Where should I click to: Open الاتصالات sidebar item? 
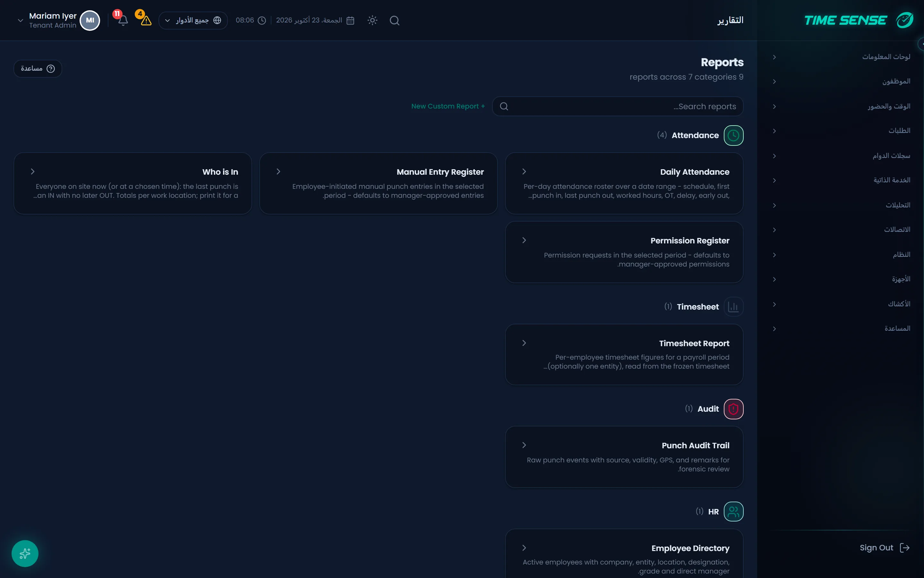pos(842,230)
